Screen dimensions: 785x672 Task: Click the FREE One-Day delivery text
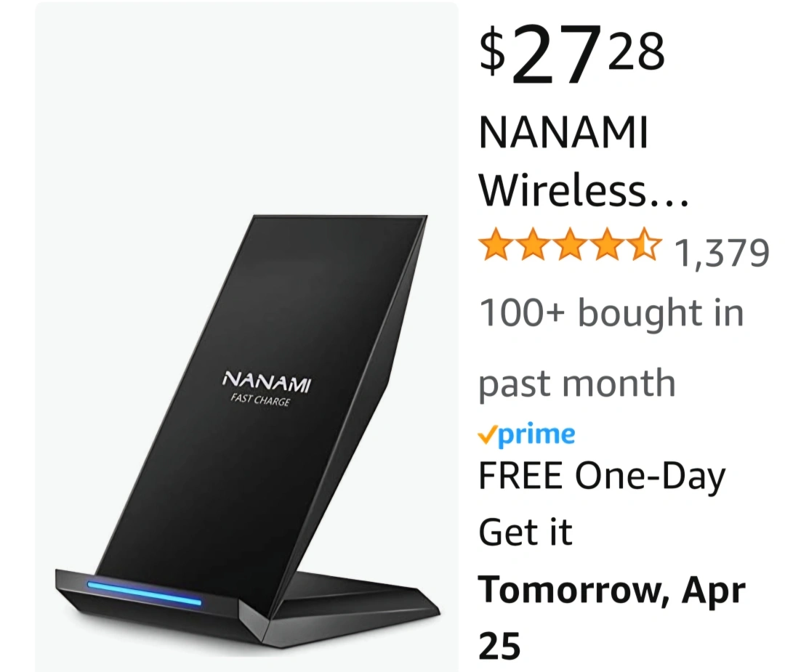pyautogui.click(x=603, y=477)
